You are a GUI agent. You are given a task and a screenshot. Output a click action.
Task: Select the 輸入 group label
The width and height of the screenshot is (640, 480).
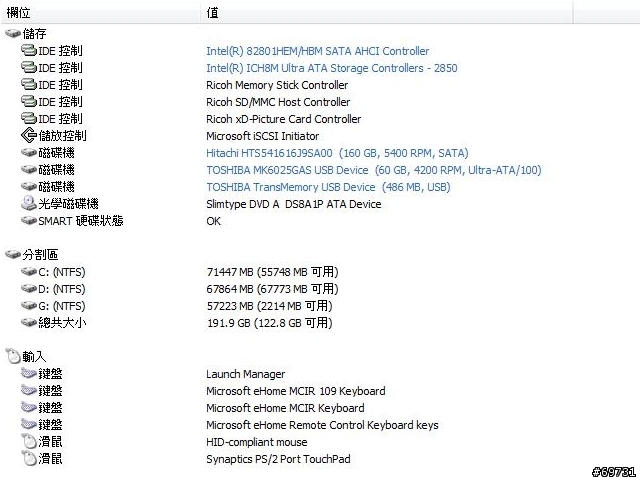34,357
